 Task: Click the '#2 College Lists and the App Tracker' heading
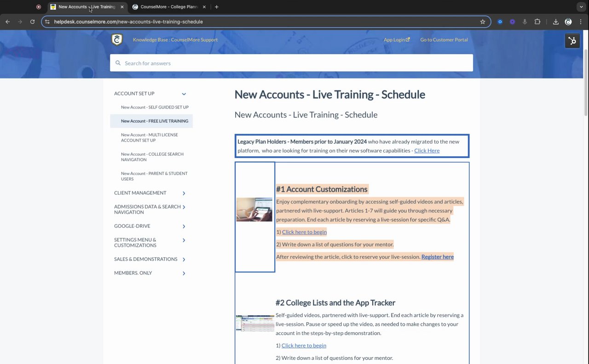click(335, 302)
